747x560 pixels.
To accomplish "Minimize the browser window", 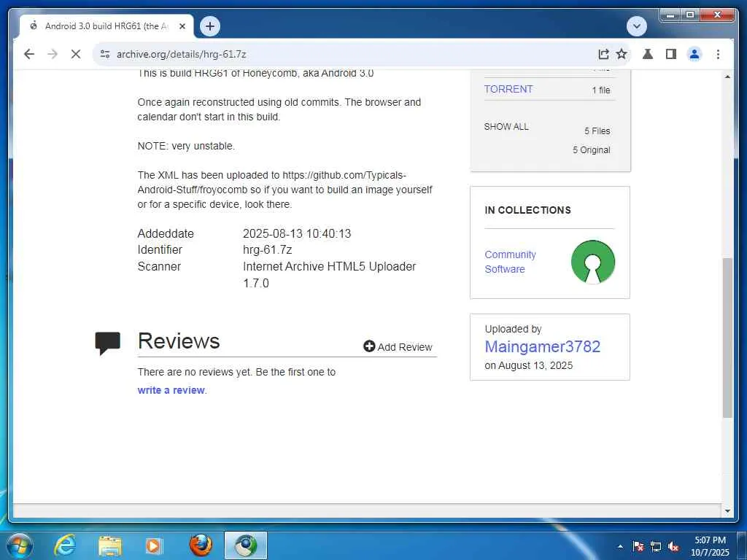I will [x=670, y=15].
